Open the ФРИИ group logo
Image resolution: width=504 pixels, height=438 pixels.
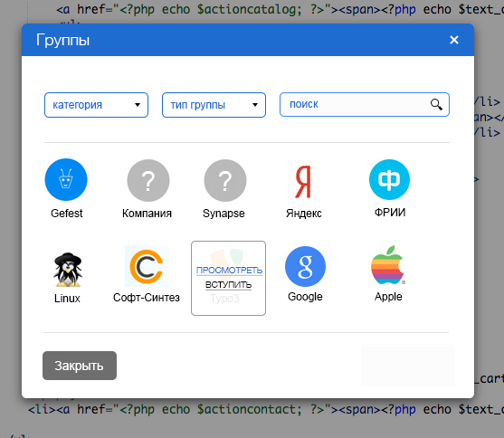[x=389, y=179]
